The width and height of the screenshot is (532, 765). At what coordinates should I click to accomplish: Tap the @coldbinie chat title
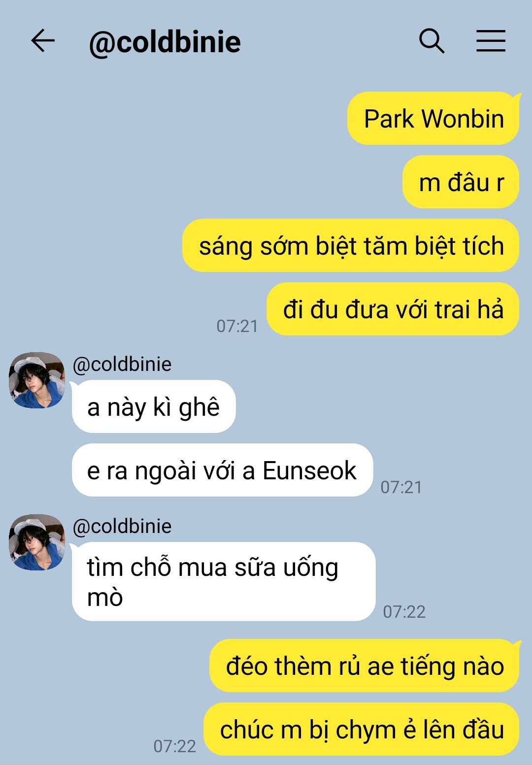tap(165, 42)
